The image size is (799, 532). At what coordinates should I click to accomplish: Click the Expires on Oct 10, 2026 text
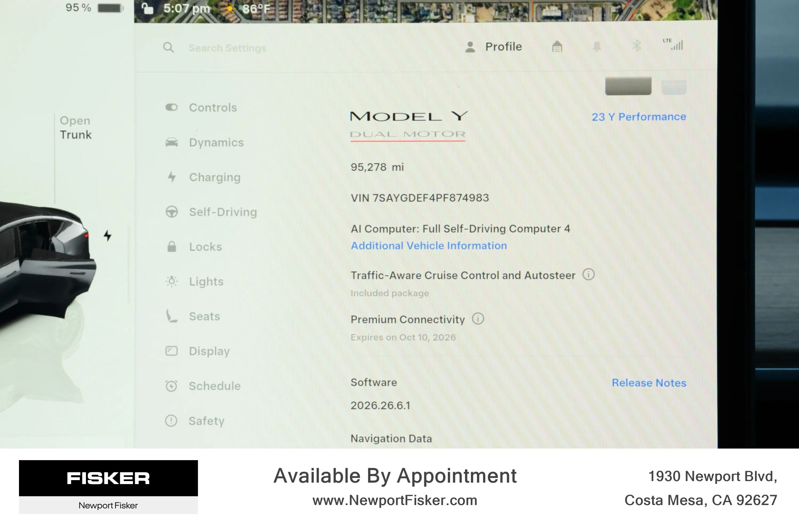coord(403,337)
